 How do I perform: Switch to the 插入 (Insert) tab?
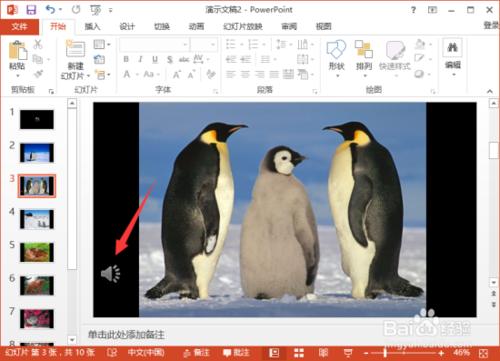(92, 26)
